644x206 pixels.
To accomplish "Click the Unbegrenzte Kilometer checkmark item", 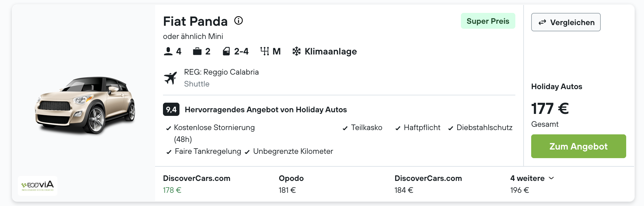I will 289,152.
